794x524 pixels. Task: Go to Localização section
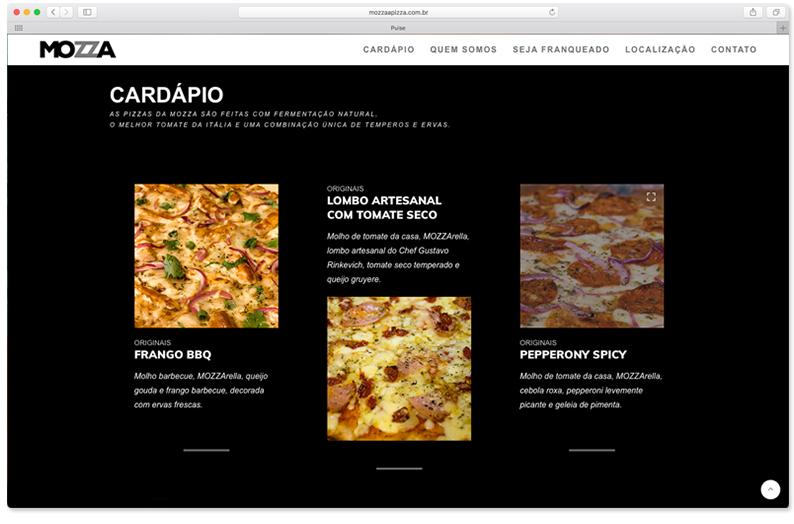coord(660,50)
